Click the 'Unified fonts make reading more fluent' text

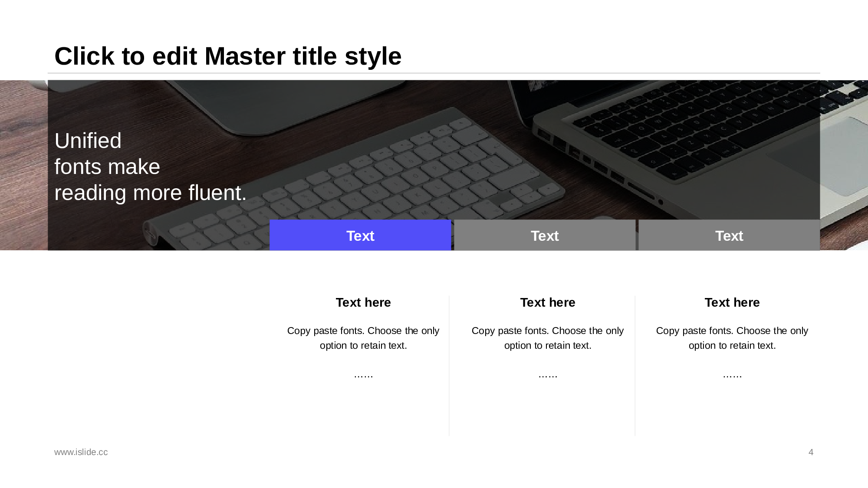click(150, 167)
